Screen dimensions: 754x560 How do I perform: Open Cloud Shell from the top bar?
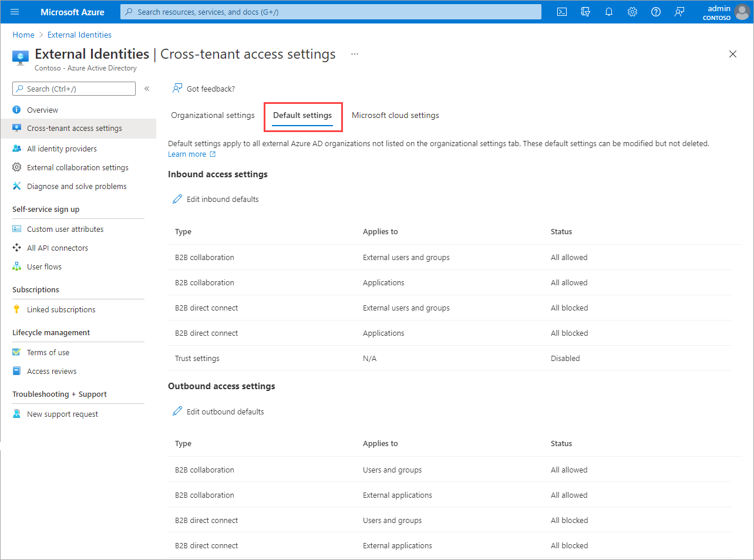click(x=562, y=12)
